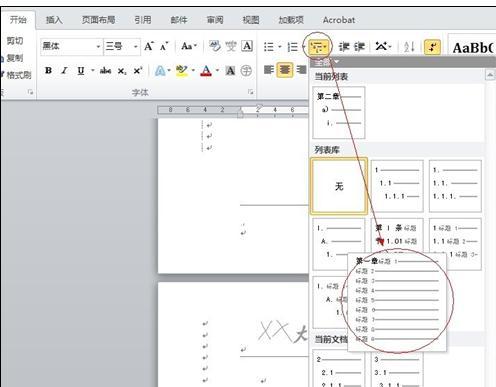The height and width of the screenshot is (387, 496).
Task: Switch to the 插入 tab
Action: pyautogui.click(x=54, y=20)
